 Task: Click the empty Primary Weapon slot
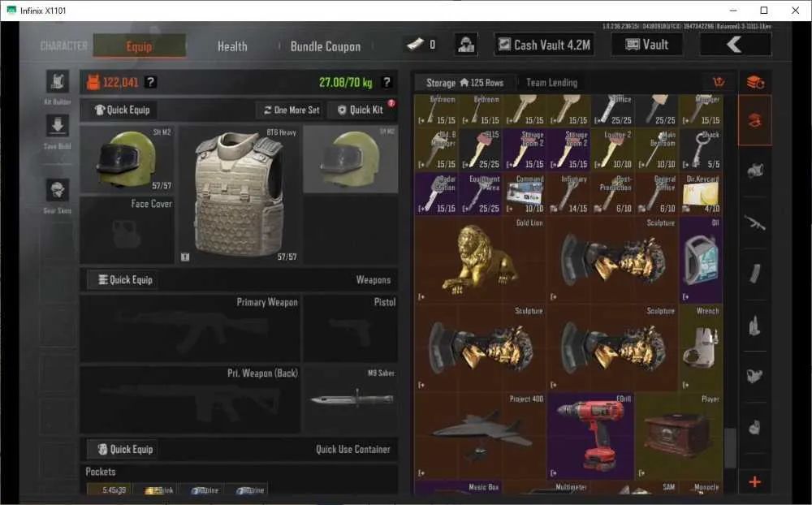point(189,328)
